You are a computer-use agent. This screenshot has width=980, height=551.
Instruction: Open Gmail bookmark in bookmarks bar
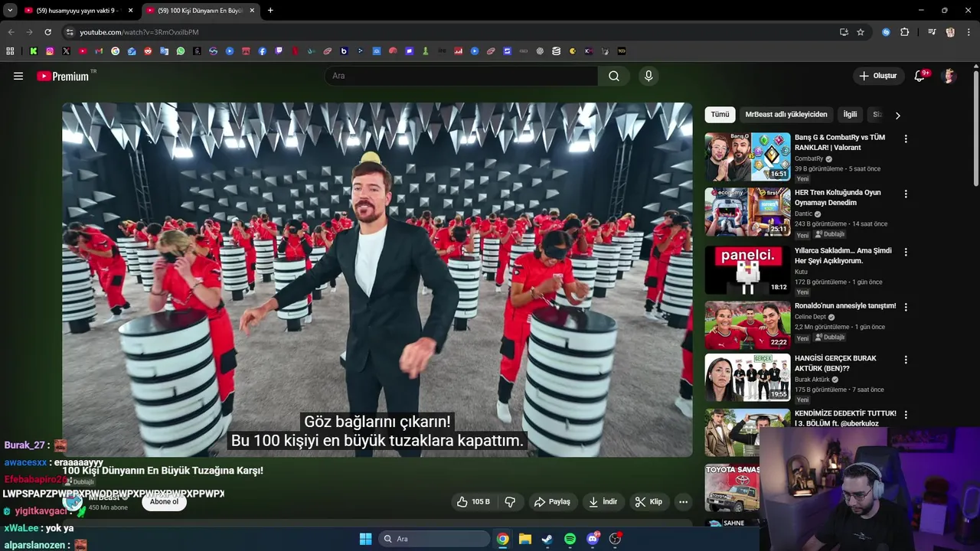(x=99, y=51)
